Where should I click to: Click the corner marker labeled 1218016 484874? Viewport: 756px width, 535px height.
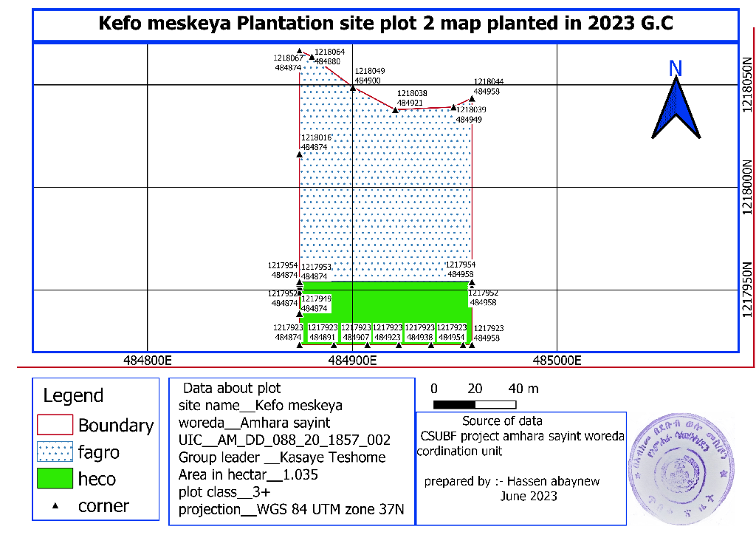click(x=299, y=154)
